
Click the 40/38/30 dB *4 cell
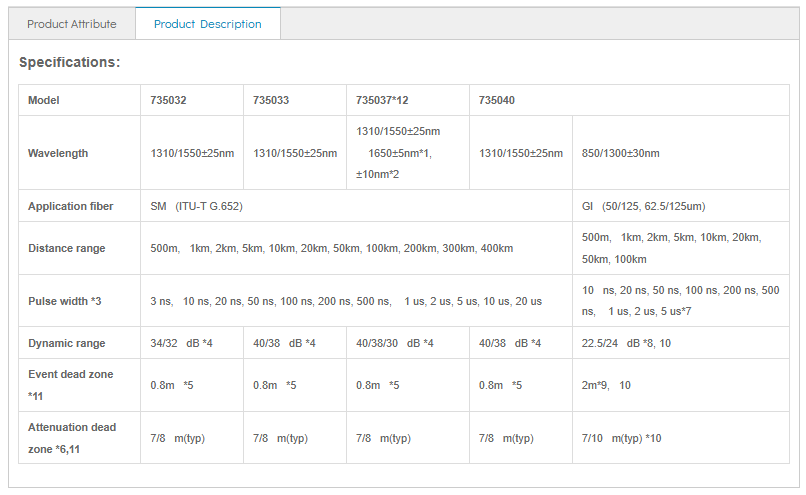(408, 343)
